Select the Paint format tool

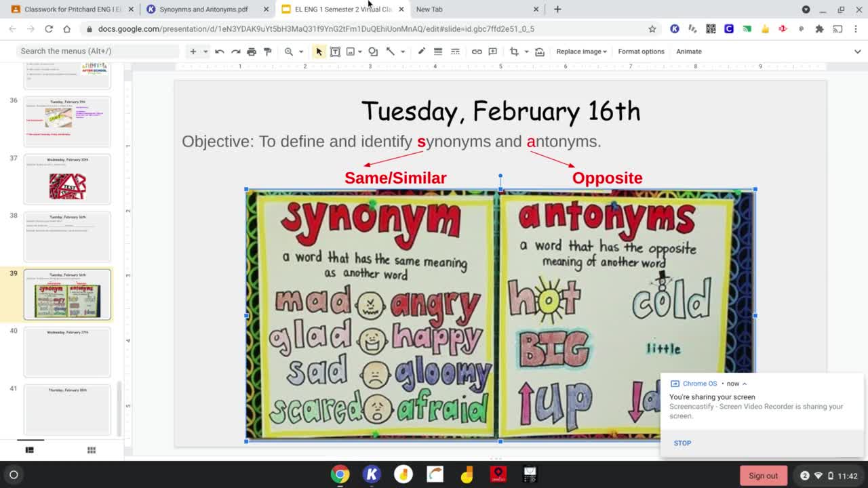[x=268, y=52]
